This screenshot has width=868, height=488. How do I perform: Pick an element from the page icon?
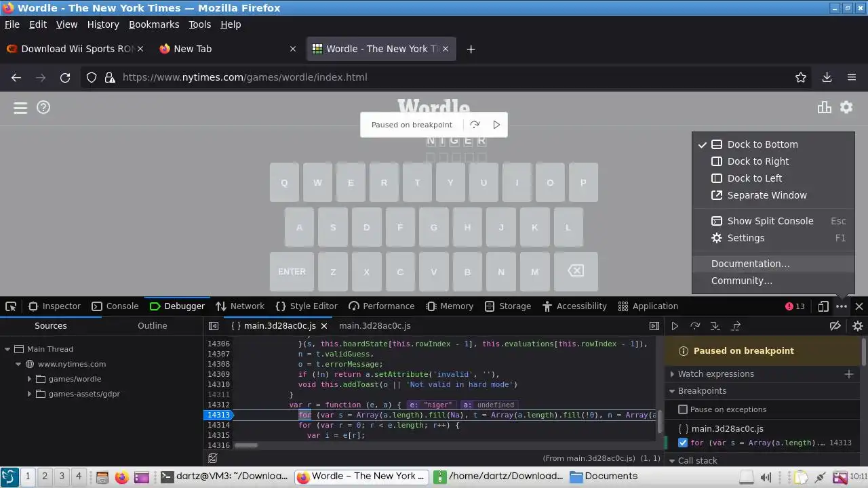coord(11,306)
